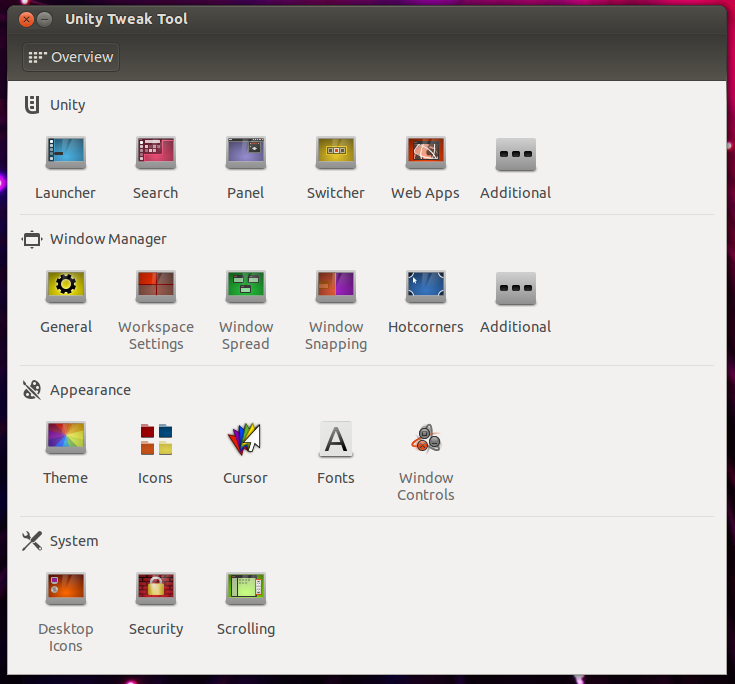Open the Theme appearance icon
Viewport: 735px width, 684px height.
[66, 437]
